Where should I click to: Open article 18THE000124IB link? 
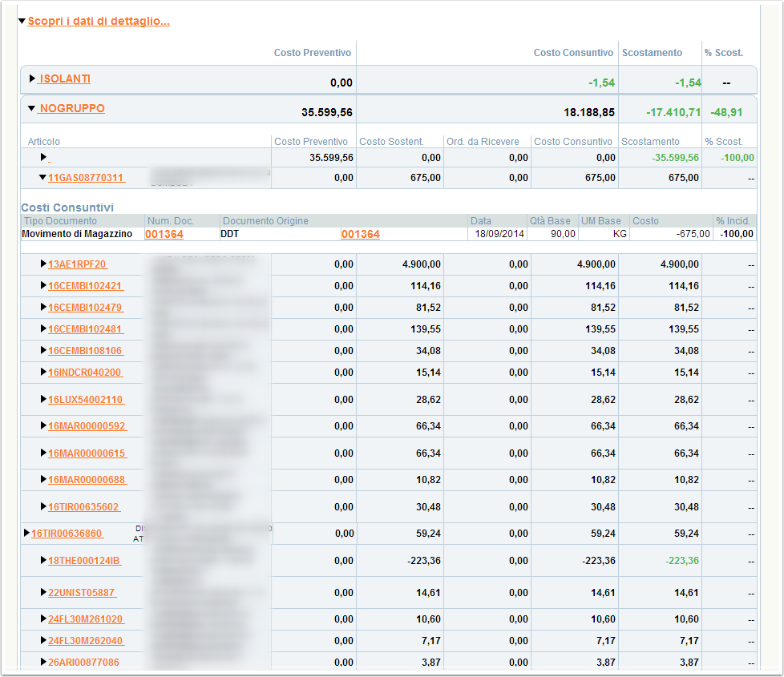(84, 561)
